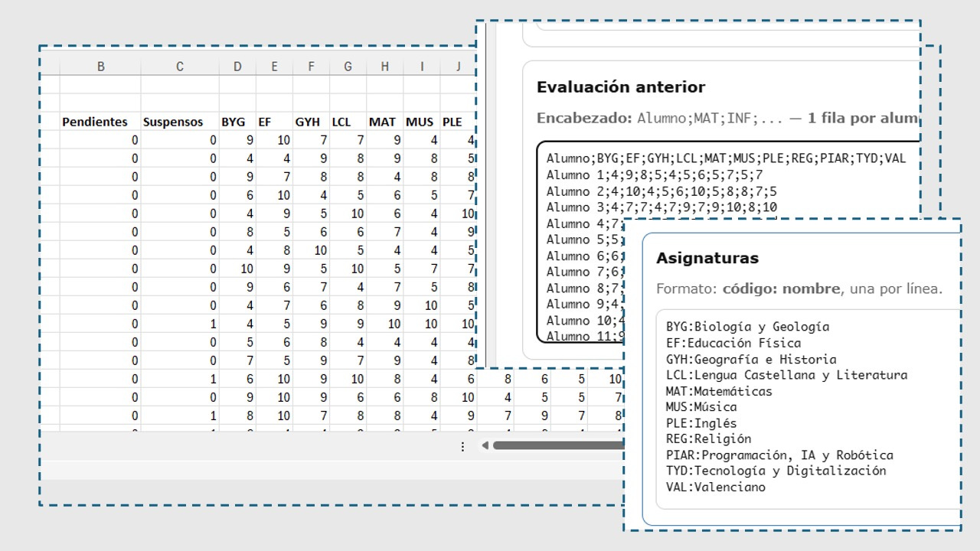
Task: Click line Alumno 2;4;10;4;5;6;10;5;8;8;7;5
Action: (661, 191)
